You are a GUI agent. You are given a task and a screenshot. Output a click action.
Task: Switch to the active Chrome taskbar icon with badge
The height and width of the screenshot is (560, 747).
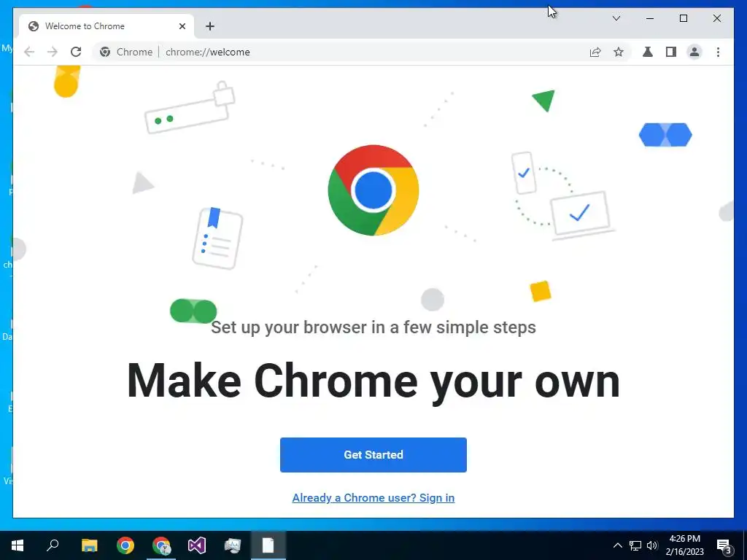pos(161,545)
